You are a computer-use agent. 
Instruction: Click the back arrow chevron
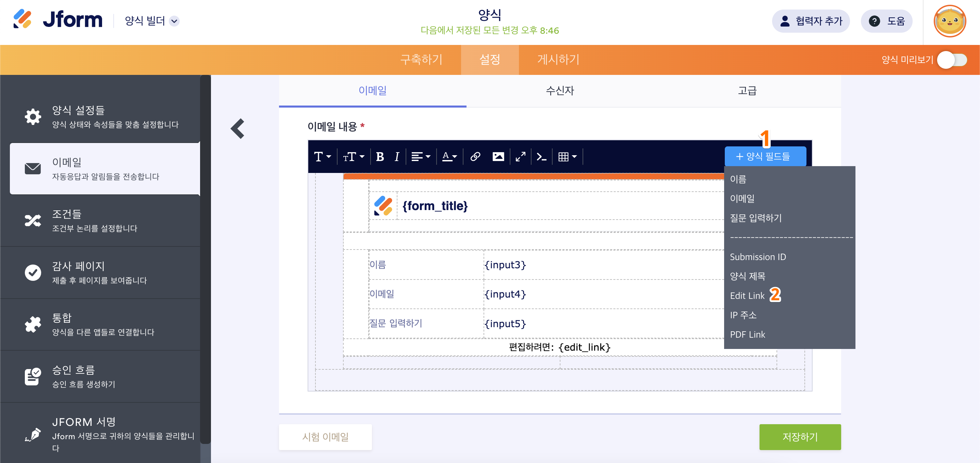point(238,128)
